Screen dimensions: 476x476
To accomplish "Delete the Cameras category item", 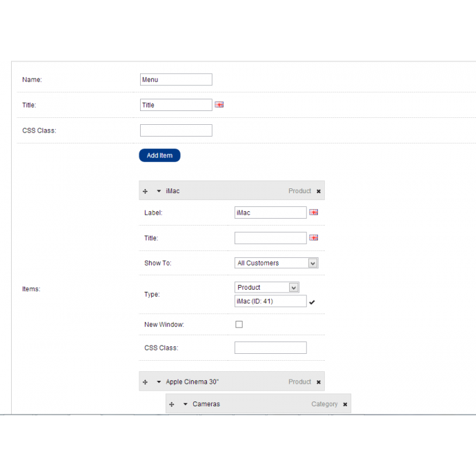I will point(345,404).
